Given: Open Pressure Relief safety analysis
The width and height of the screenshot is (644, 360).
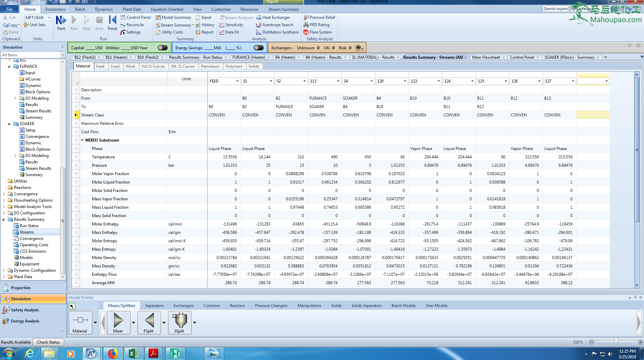Looking at the screenshot, I should click(319, 17).
